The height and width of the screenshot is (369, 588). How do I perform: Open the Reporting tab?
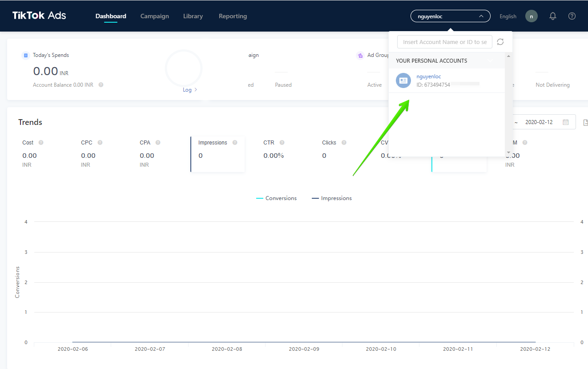[x=233, y=16]
